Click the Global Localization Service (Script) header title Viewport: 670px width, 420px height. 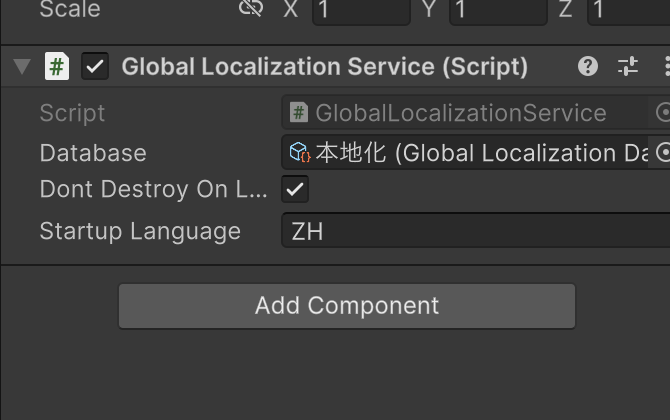coord(324,67)
